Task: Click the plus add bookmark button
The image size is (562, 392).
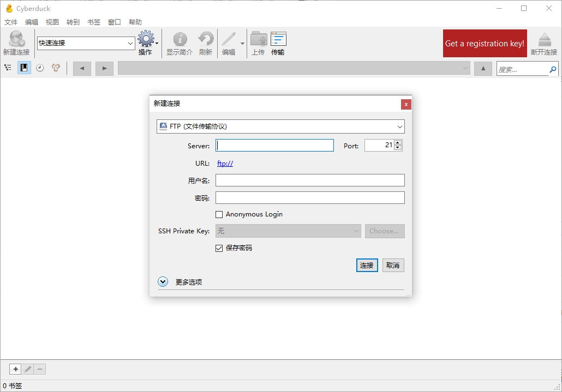Action: click(x=15, y=369)
